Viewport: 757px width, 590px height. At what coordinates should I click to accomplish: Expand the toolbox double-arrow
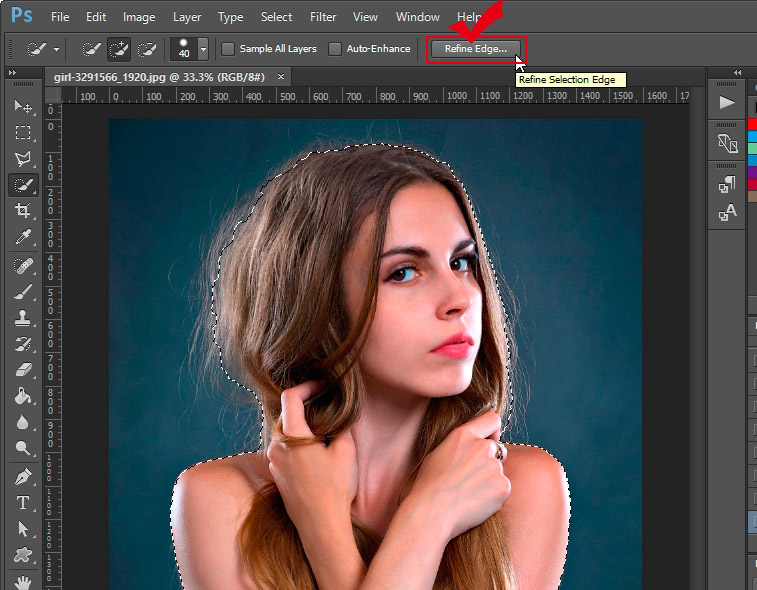click(x=13, y=72)
